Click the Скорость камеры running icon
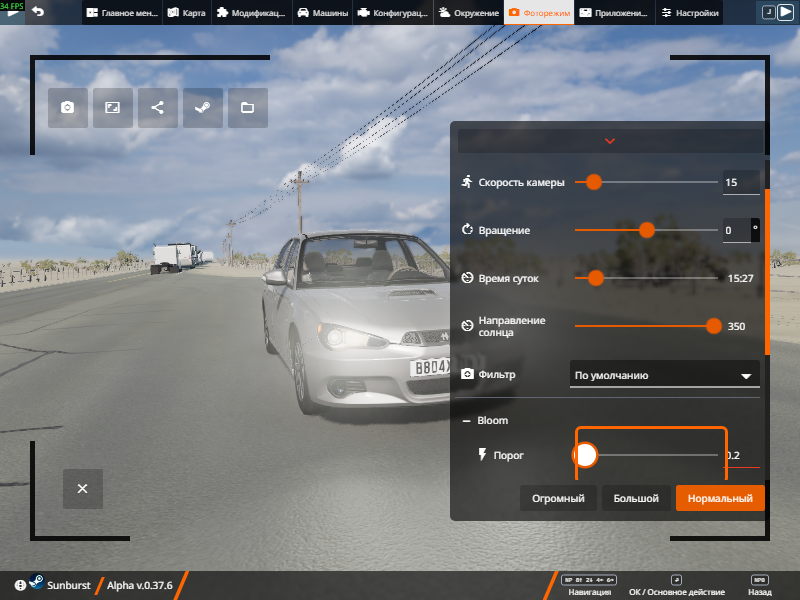 click(467, 182)
